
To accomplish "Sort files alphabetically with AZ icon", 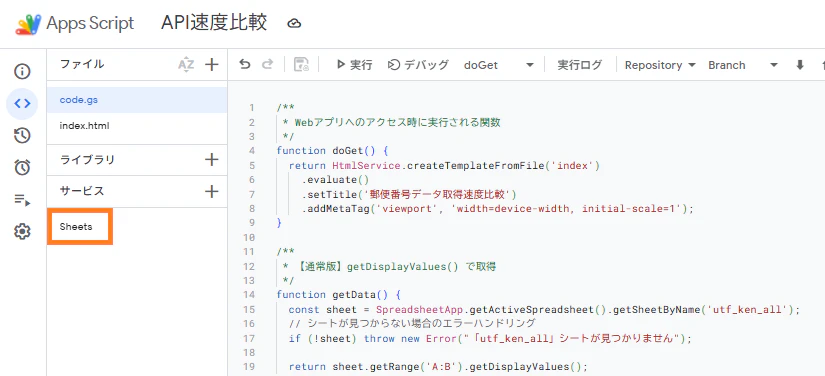I will (186, 65).
